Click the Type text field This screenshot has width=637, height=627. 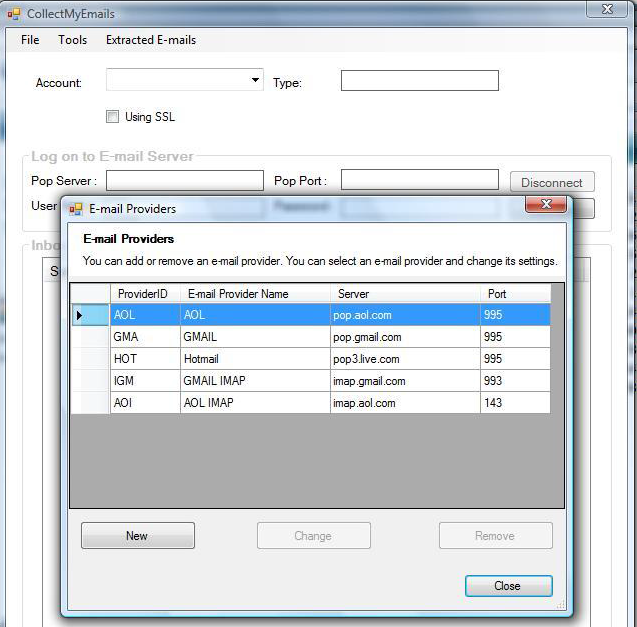click(420, 80)
